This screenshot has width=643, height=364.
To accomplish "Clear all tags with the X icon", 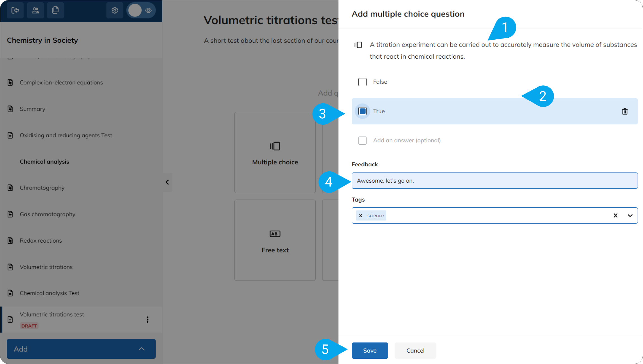I will [x=615, y=215].
